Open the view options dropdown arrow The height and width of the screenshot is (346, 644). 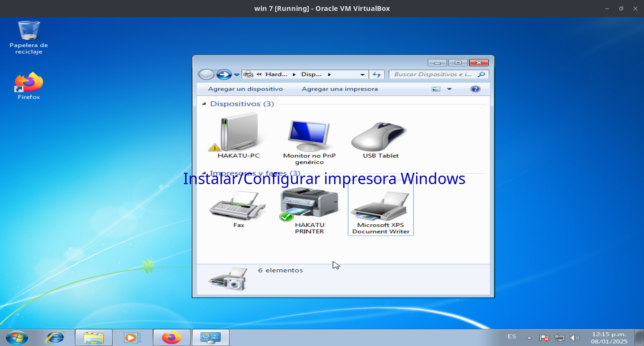point(449,89)
